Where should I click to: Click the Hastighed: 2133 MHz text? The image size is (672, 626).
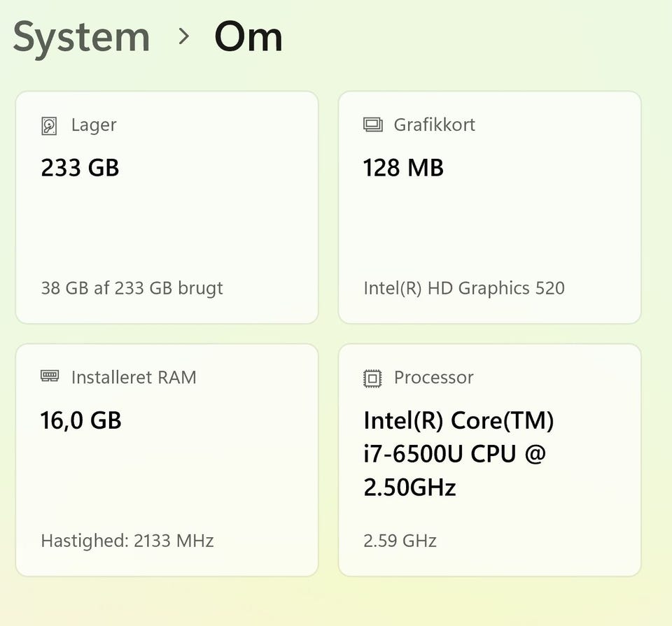coord(127,541)
